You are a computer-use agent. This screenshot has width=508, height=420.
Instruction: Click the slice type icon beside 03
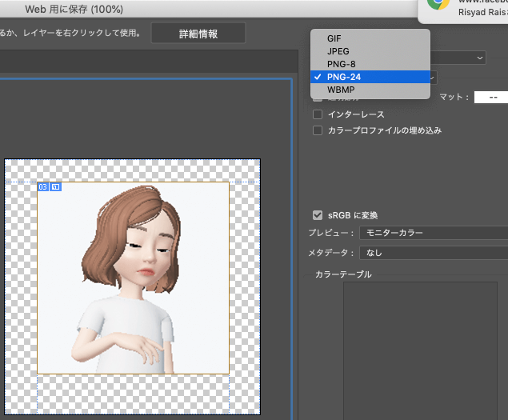[x=56, y=187]
